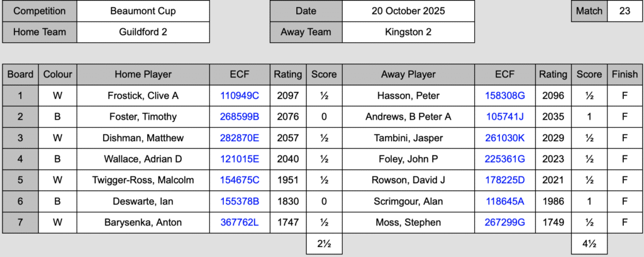Click ECF code 154675C for Twigger-Ross
644x257 pixels.
tap(240, 180)
